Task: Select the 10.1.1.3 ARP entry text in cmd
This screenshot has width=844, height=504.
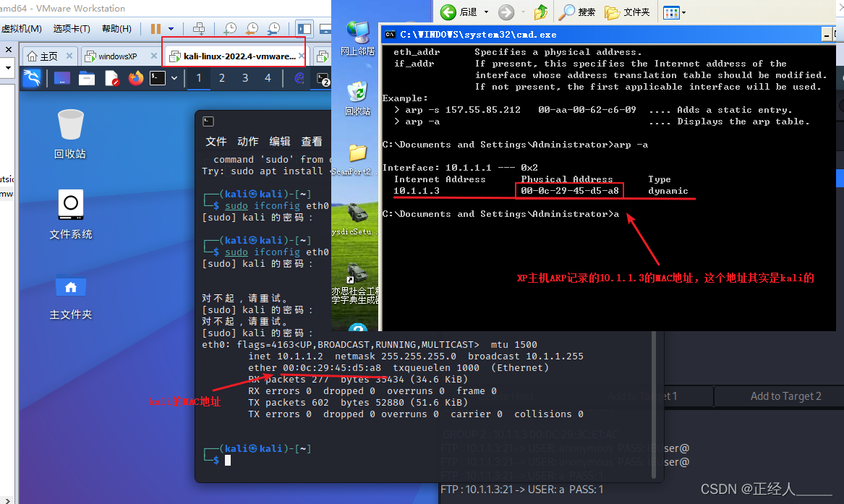Action: coord(416,191)
